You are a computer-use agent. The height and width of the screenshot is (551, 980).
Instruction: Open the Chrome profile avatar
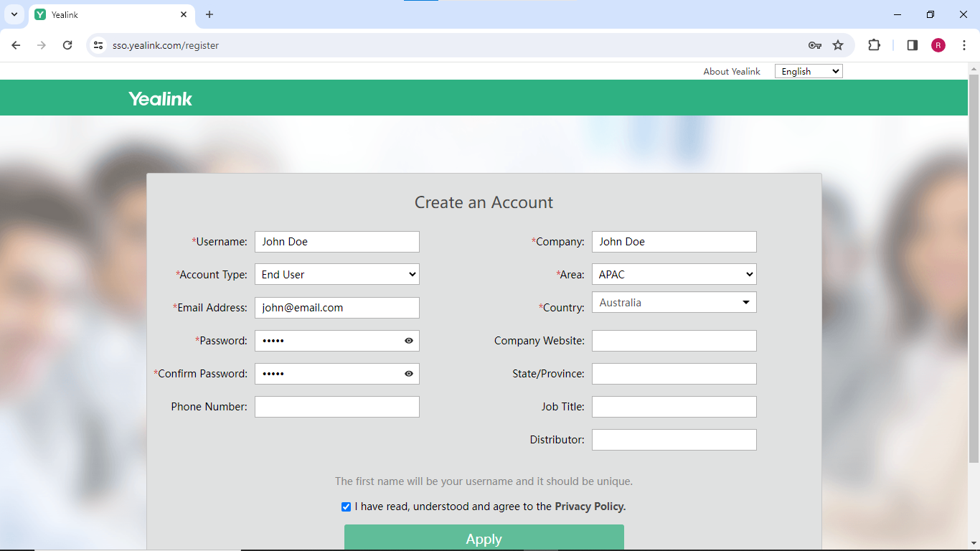(x=938, y=45)
